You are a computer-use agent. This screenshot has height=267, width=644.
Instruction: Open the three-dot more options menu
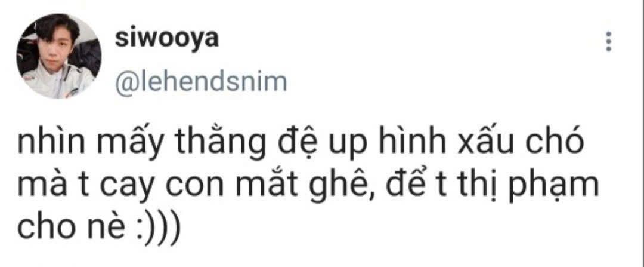click(609, 41)
